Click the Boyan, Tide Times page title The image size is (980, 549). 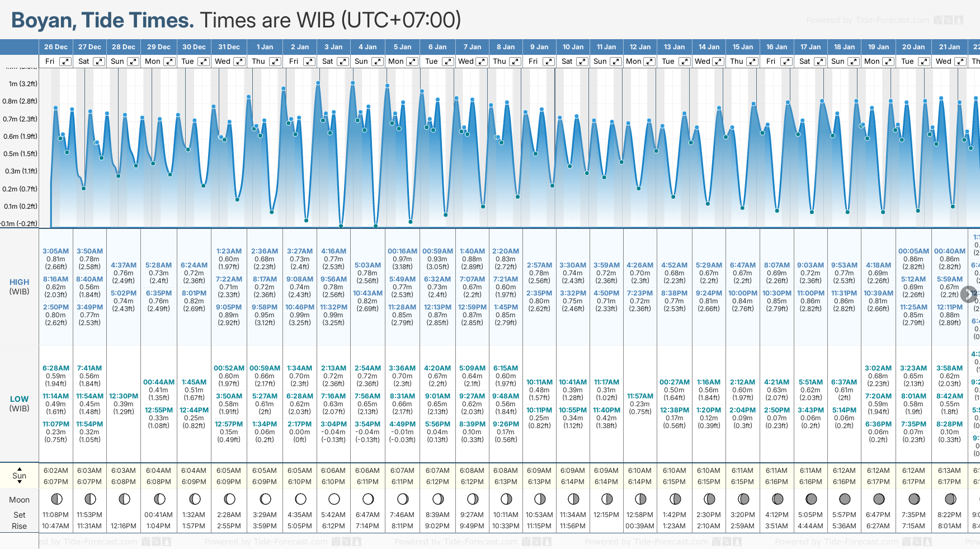tap(102, 20)
